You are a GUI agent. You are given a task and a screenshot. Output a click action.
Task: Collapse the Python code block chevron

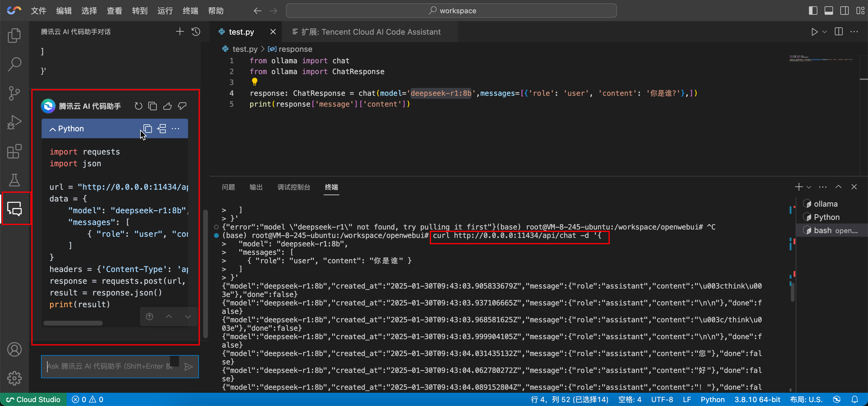pyautogui.click(x=52, y=129)
